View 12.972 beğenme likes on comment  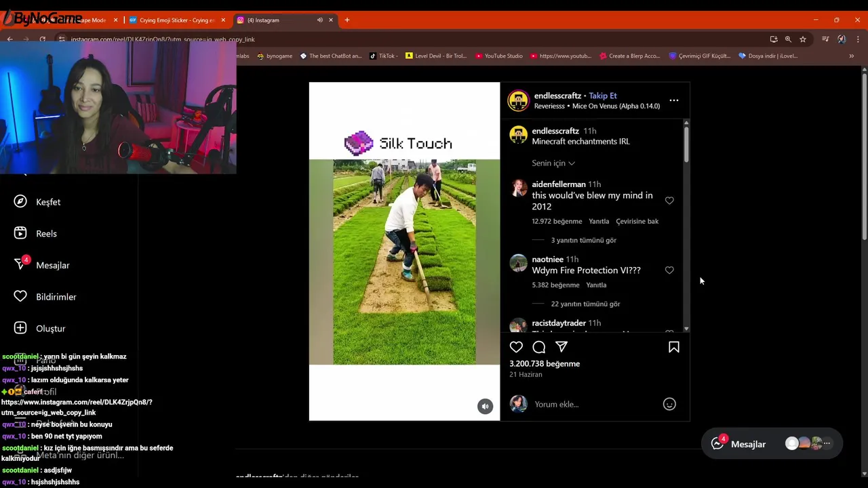point(557,221)
